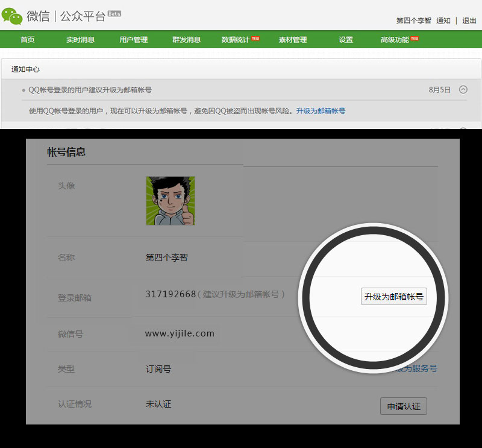Image resolution: width=482 pixels, height=448 pixels.
Task: Open 设置 from the navigation bar
Action: point(346,39)
